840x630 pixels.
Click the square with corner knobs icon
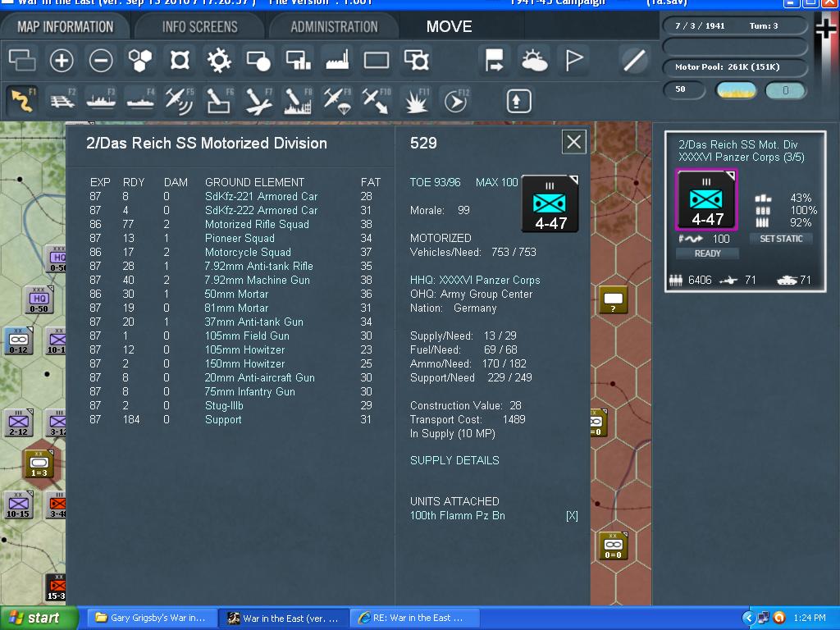[x=180, y=60]
